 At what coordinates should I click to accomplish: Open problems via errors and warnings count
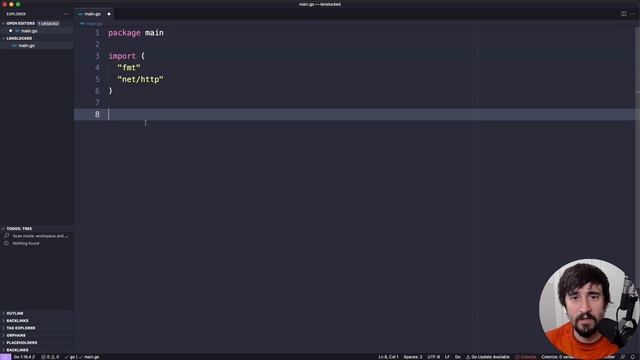click(x=50, y=357)
